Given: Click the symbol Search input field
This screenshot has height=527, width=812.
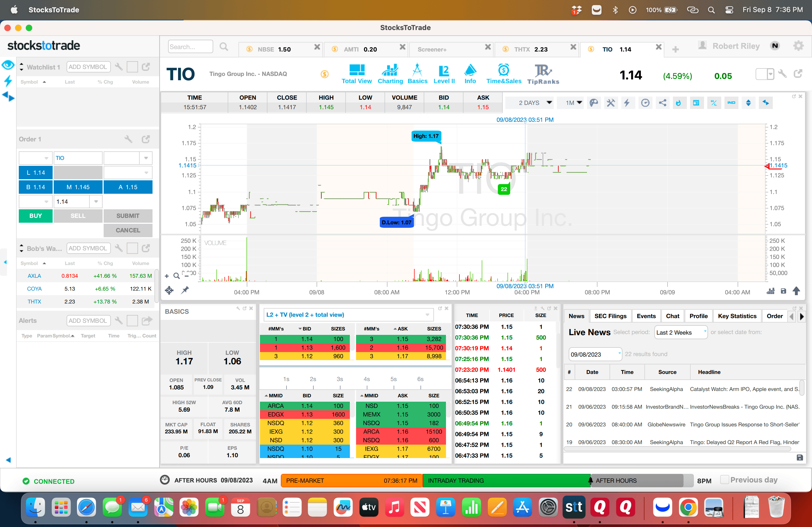Looking at the screenshot, I should [x=190, y=47].
